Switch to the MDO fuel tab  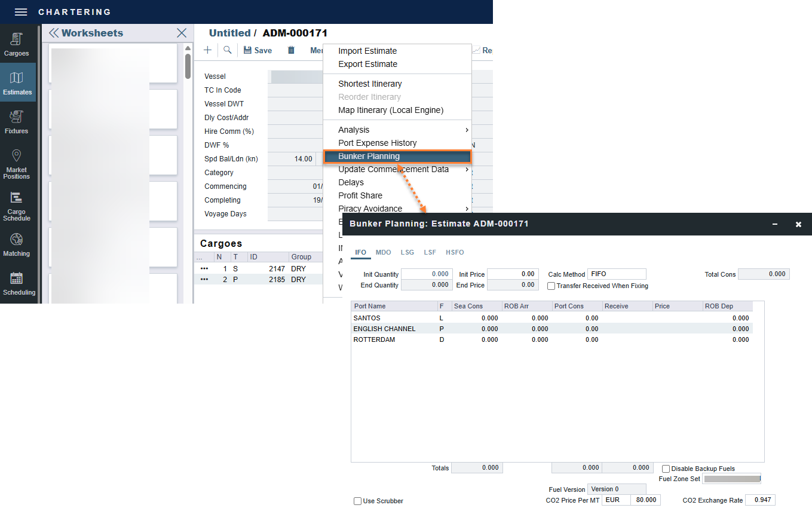tap(383, 252)
